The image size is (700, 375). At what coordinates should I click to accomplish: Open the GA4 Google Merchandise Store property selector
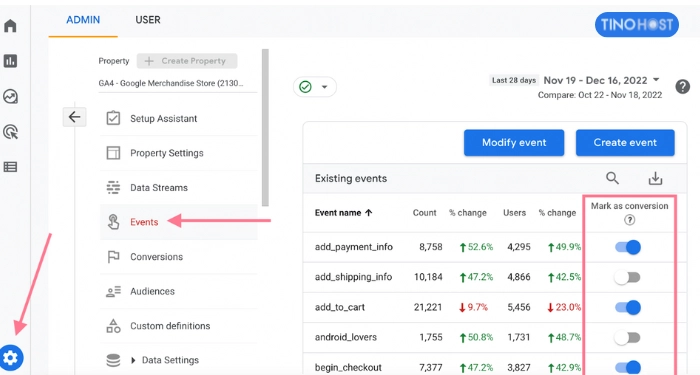(177, 83)
